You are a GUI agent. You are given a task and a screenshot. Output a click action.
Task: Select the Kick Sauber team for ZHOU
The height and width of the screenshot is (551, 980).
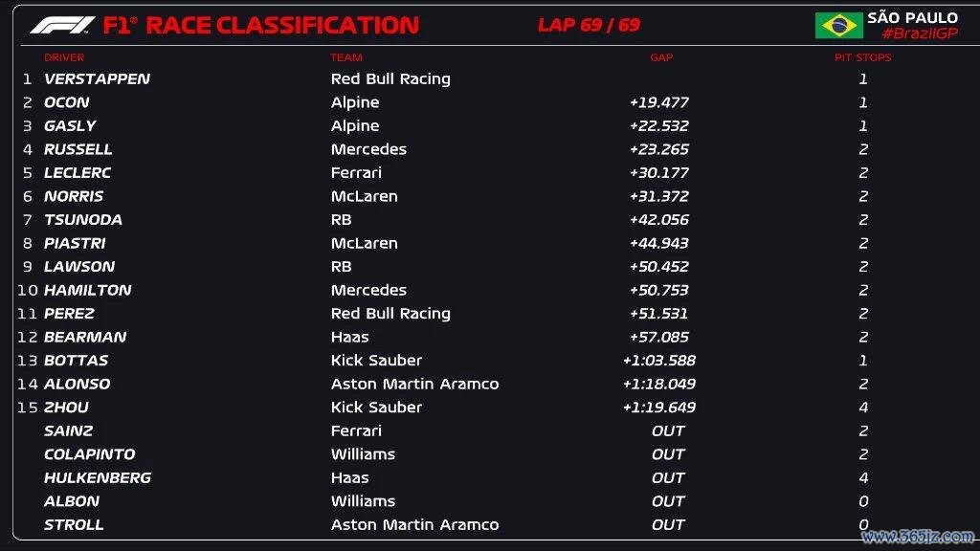376,408
